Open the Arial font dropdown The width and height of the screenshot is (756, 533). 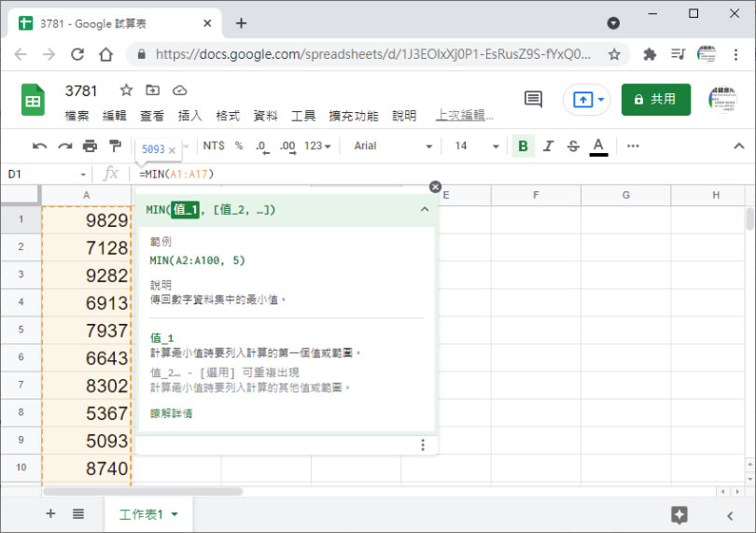392,146
